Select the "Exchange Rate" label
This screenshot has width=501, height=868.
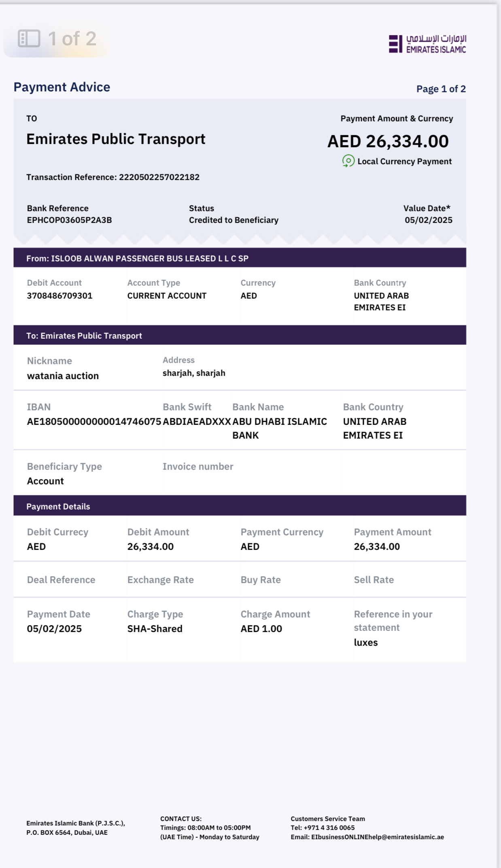pyautogui.click(x=161, y=580)
